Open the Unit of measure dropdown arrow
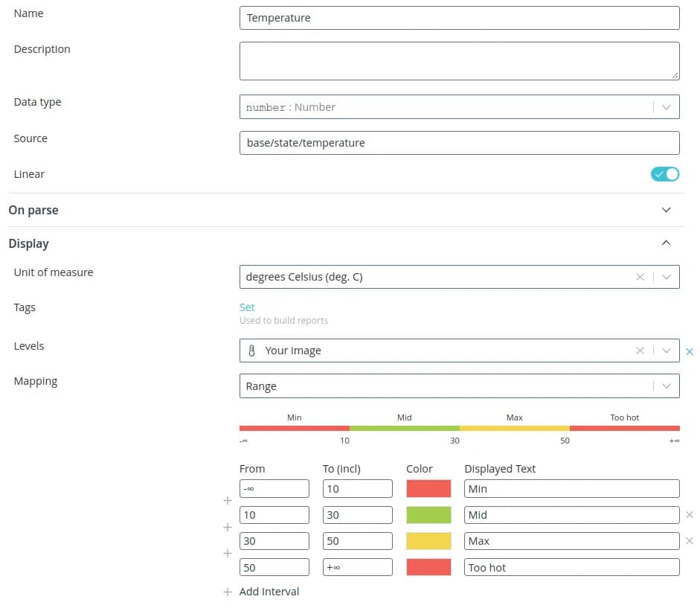 tap(666, 277)
